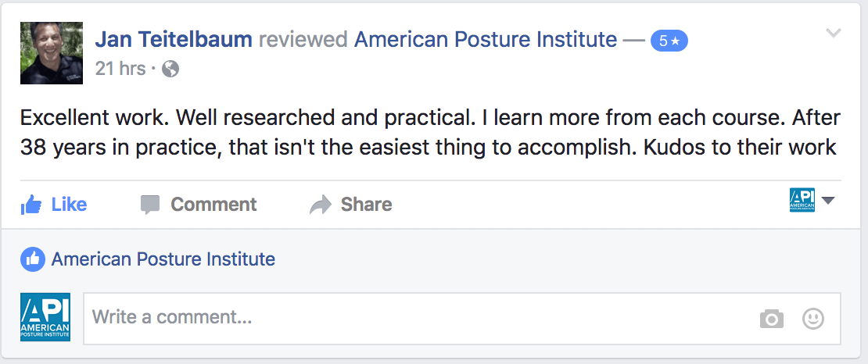Click the review text starting with Excellent work
The image size is (868, 364).
(430, 132)
